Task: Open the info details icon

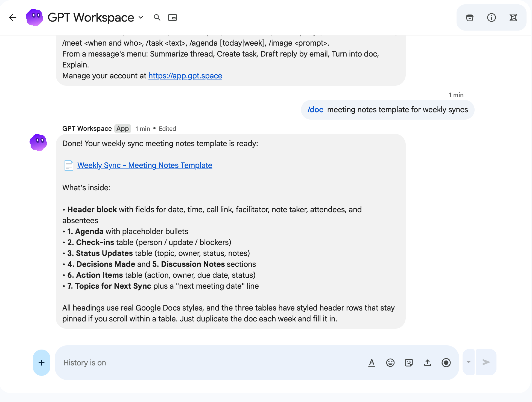Action: point(492,17)
